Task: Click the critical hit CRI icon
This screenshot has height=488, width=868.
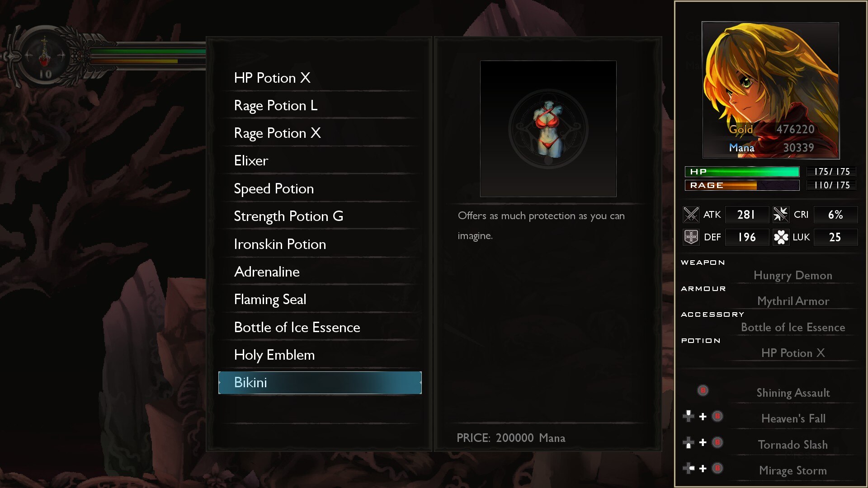Action: point(781,215)
